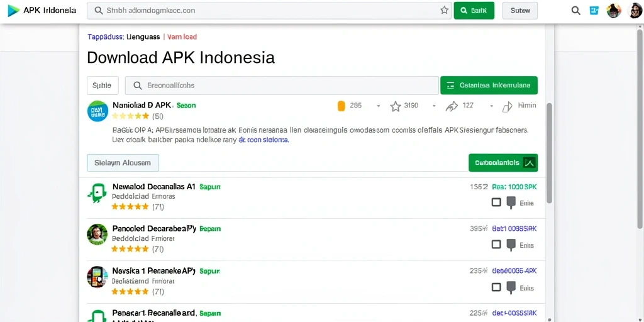Image resolution: width=644 pixels, height=322 pixels.
Task: Click the red Vam load breadcrumb
Action: 182,37
